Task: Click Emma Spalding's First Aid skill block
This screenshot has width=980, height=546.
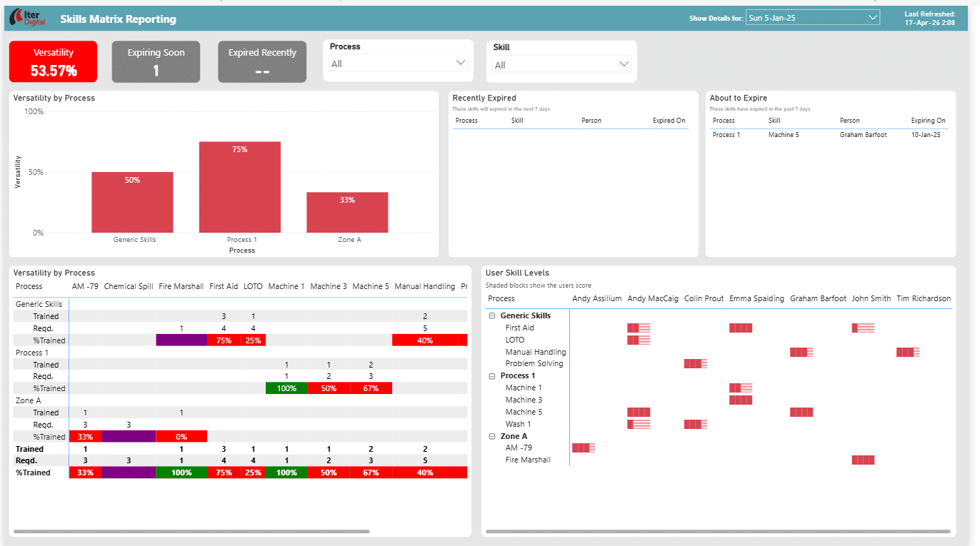Action: (x=741, y=328)
